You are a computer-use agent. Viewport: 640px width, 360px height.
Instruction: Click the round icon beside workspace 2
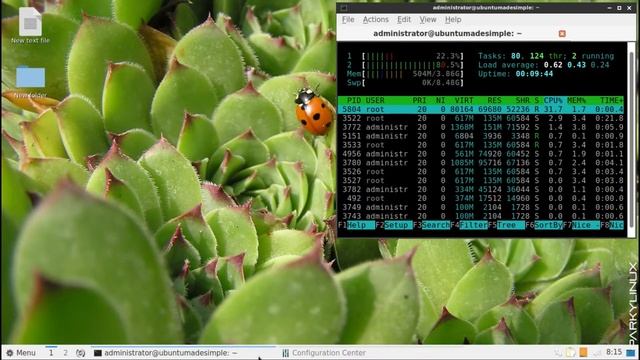click(x=80, y=353)
